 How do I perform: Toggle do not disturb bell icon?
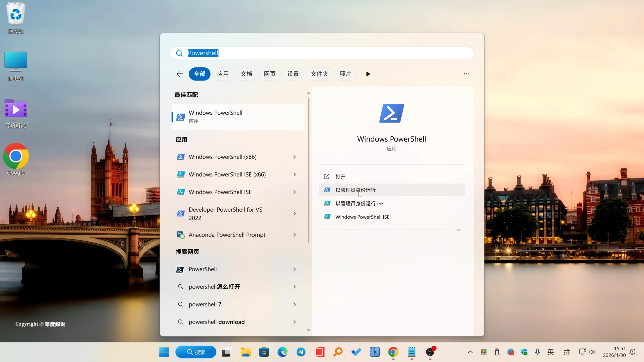pos(633,352)
